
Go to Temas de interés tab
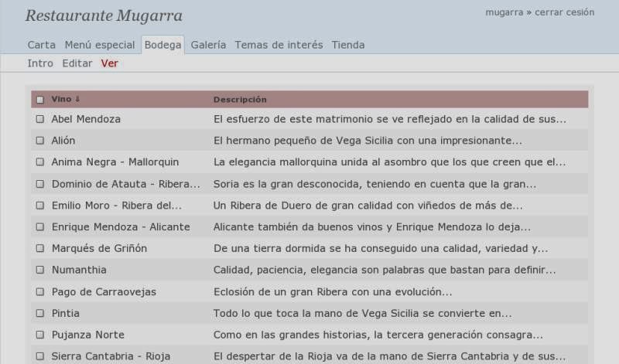pyautogui.click(x=279, y=45)
